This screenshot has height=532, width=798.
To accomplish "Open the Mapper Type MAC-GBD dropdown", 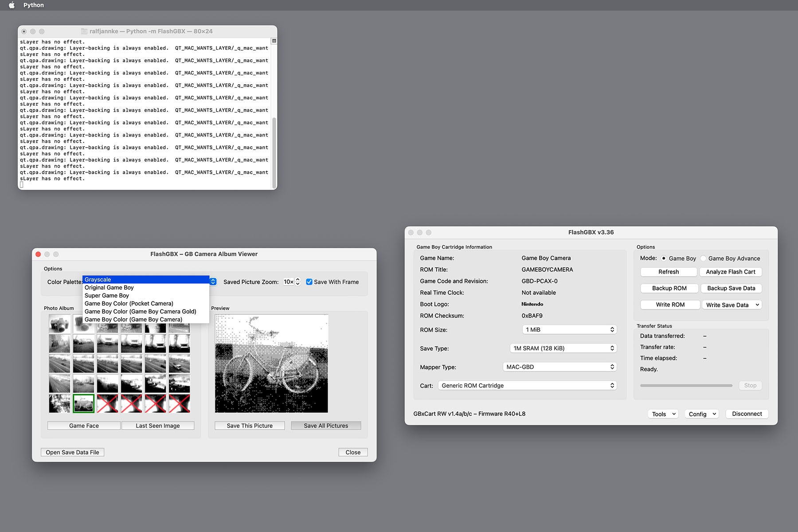I will pos(560,367).
